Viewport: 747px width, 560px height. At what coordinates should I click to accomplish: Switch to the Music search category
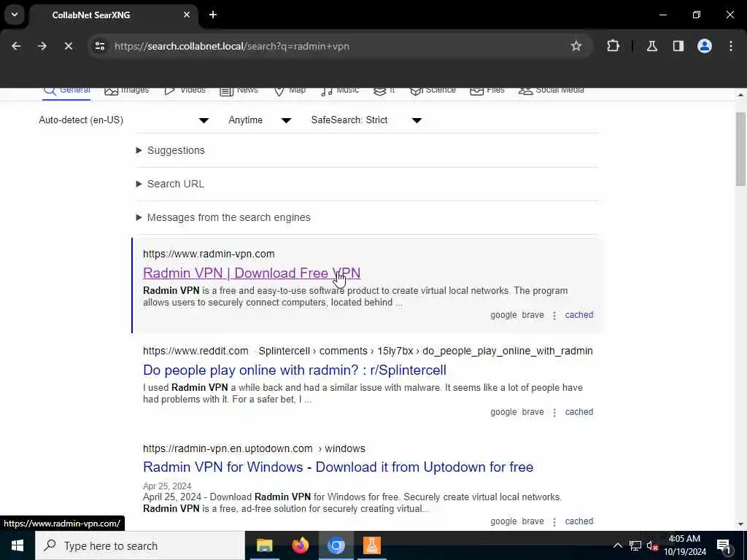coord(340,90)
